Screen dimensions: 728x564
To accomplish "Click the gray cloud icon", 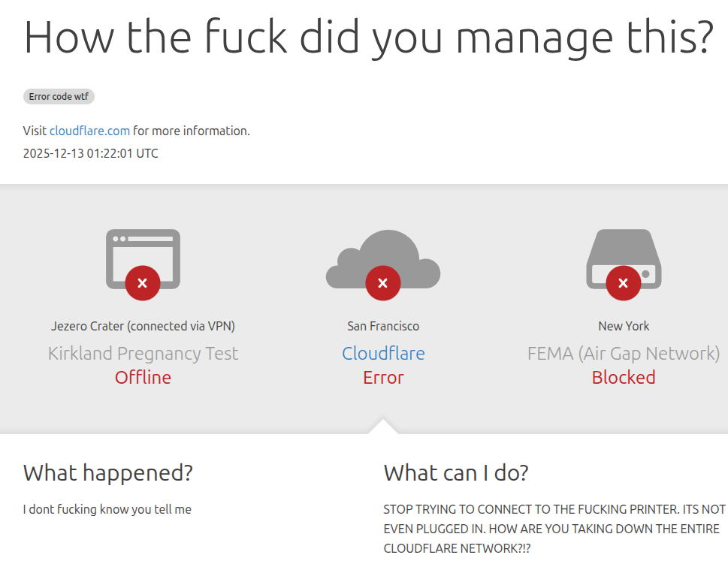I will pyautogui.click(x=383, y=254).
